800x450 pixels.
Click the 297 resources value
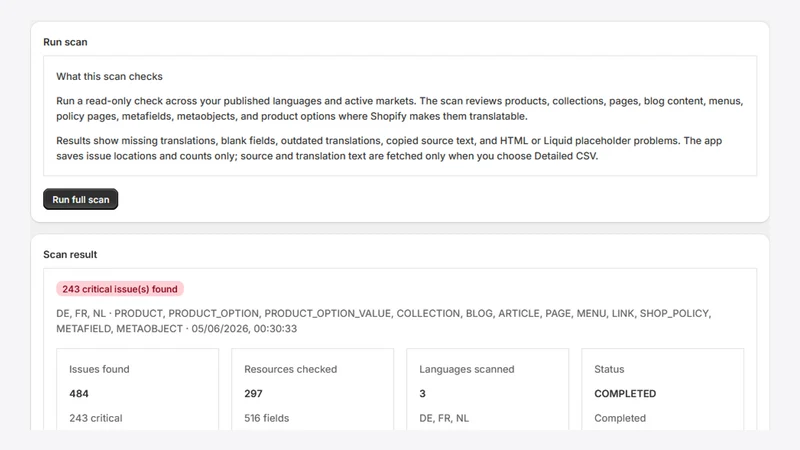(253, 394)
